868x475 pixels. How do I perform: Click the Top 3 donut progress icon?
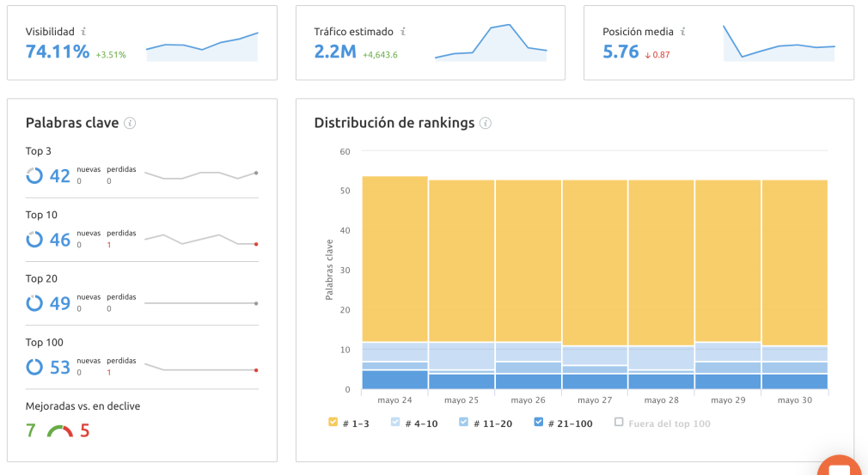(34, 176)
